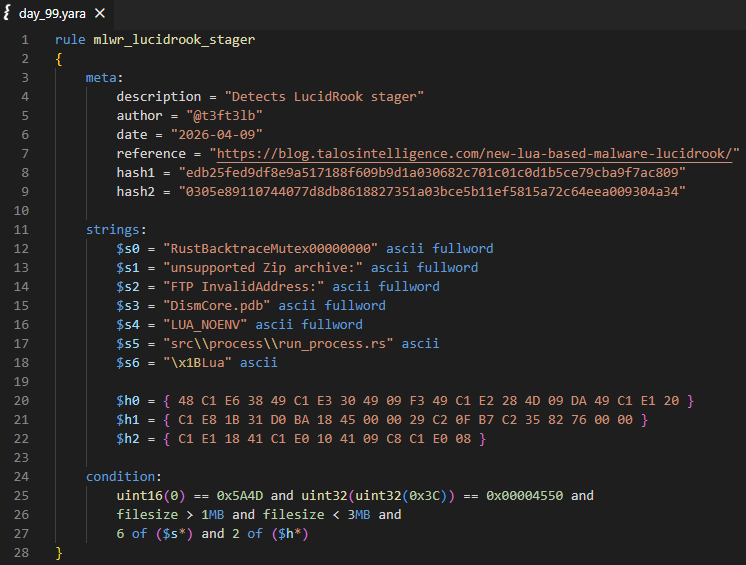
Task: Click the '6 of ($s*)' expression
Action: [x=155, y=534]
